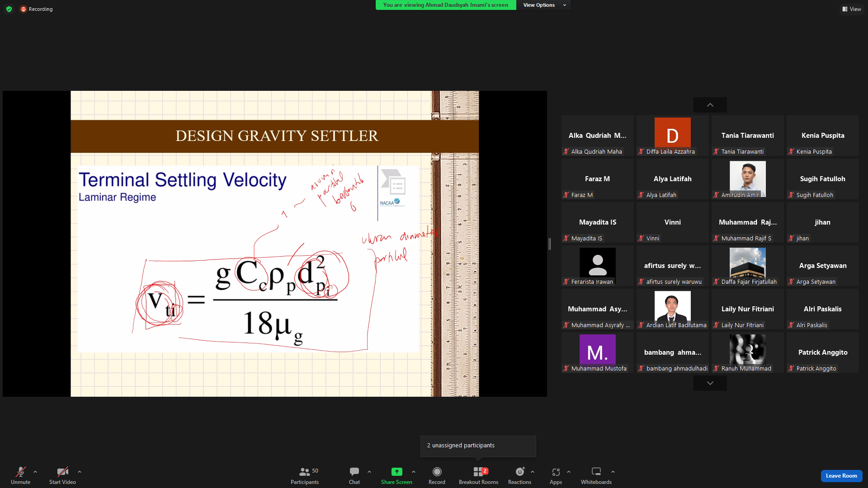Click the Start Video camera icon

(62, 472)
